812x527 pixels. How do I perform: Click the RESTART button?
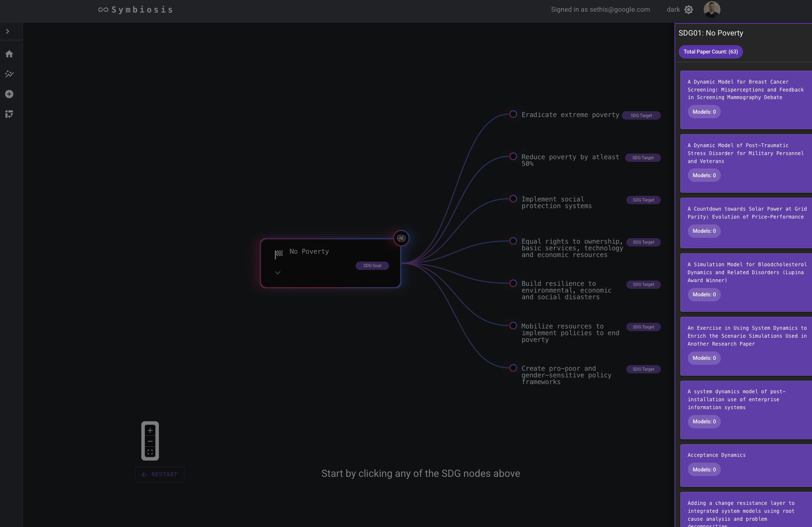pos(160,474)
